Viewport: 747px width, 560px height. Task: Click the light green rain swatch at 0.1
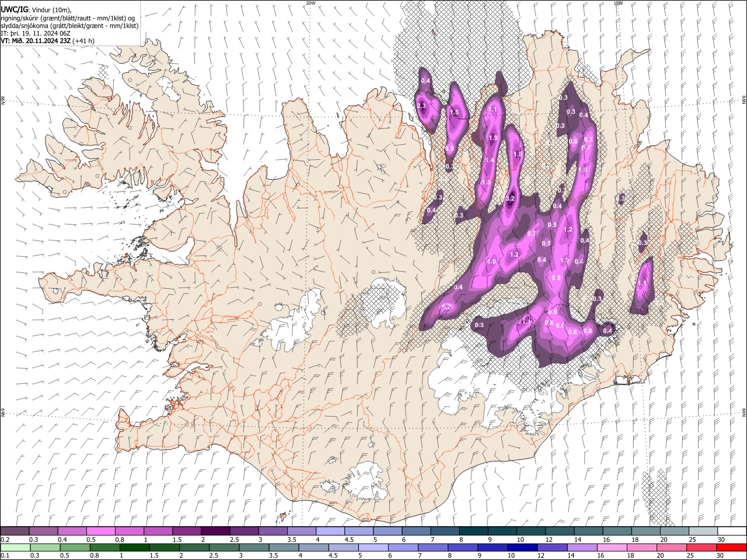pyautogui.click(x=15, y=547)
